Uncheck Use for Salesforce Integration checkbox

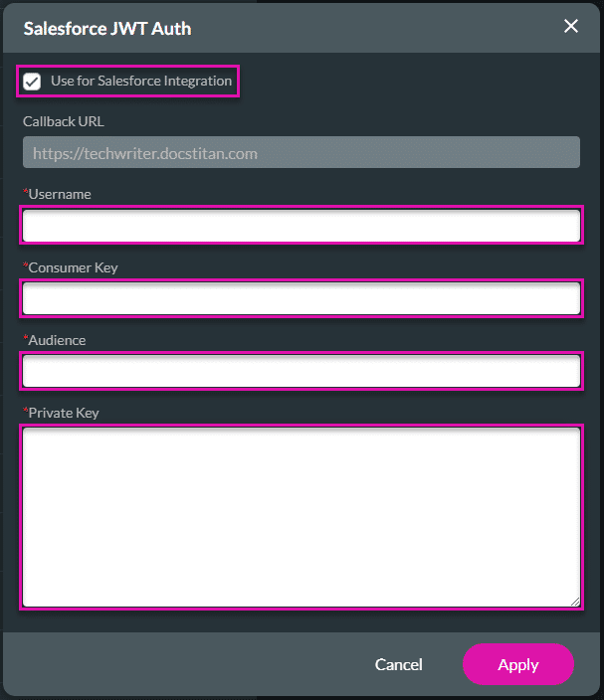tap(32, 82)
